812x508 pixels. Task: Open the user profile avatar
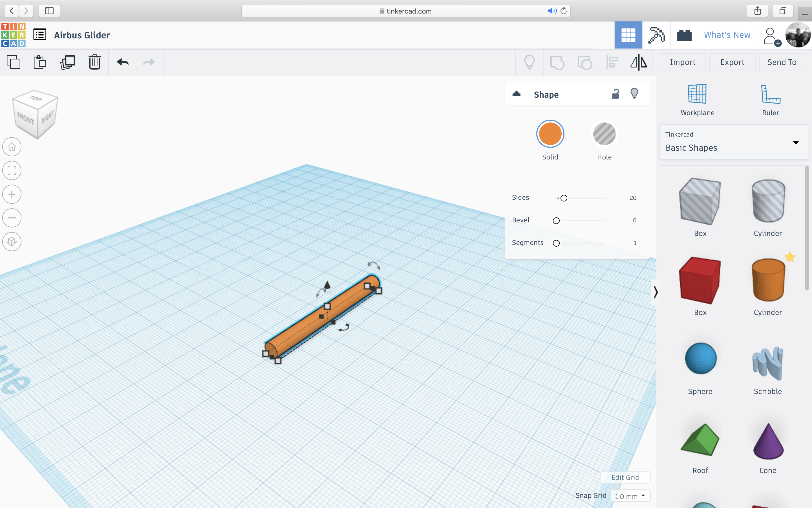[798, 35]
